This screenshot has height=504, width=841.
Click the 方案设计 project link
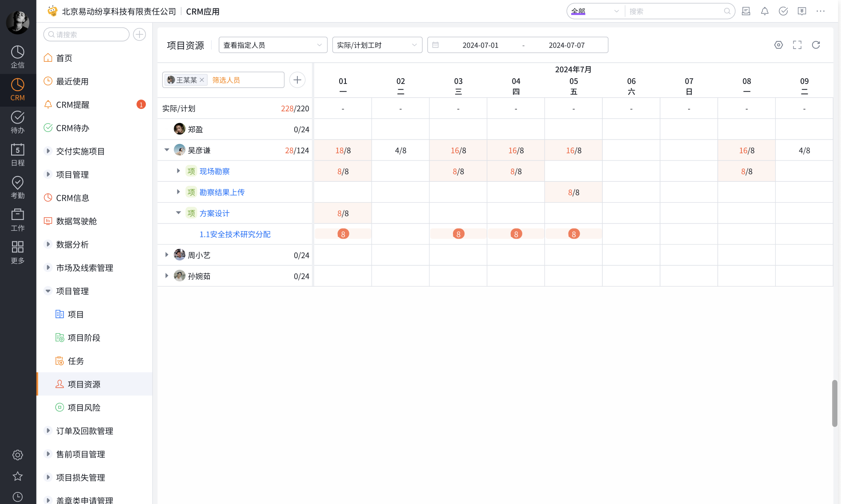tap(214, 213)
